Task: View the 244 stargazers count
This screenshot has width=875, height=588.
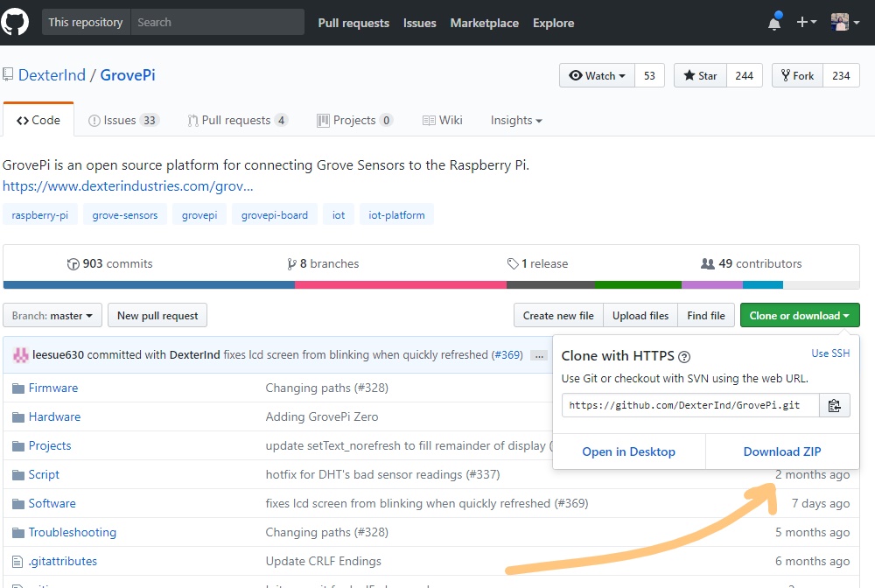Action: tap(745, 76)
